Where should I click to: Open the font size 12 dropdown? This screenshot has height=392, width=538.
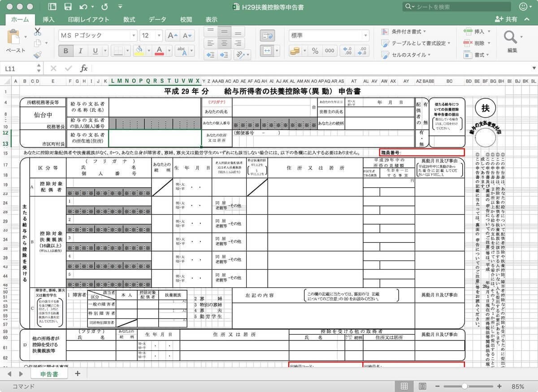159,36
